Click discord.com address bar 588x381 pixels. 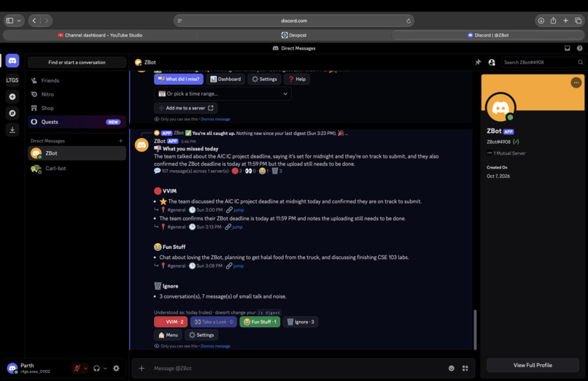[294, 20]
